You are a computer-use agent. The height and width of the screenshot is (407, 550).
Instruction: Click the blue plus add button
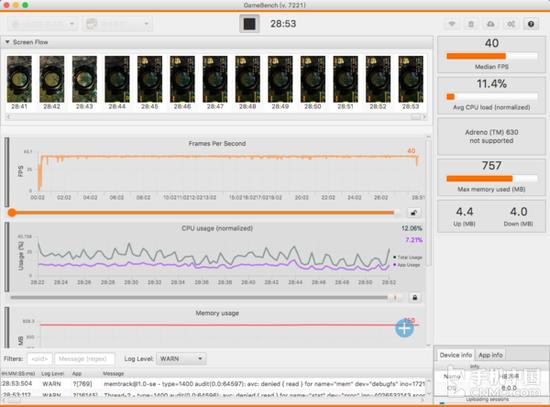click(404, 328)
